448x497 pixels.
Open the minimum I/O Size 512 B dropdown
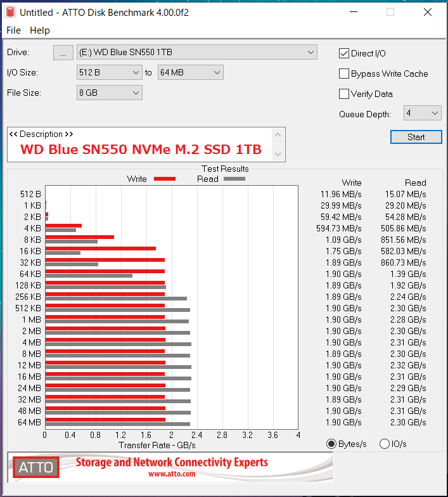pyautogui.click(x=109, y=72)
